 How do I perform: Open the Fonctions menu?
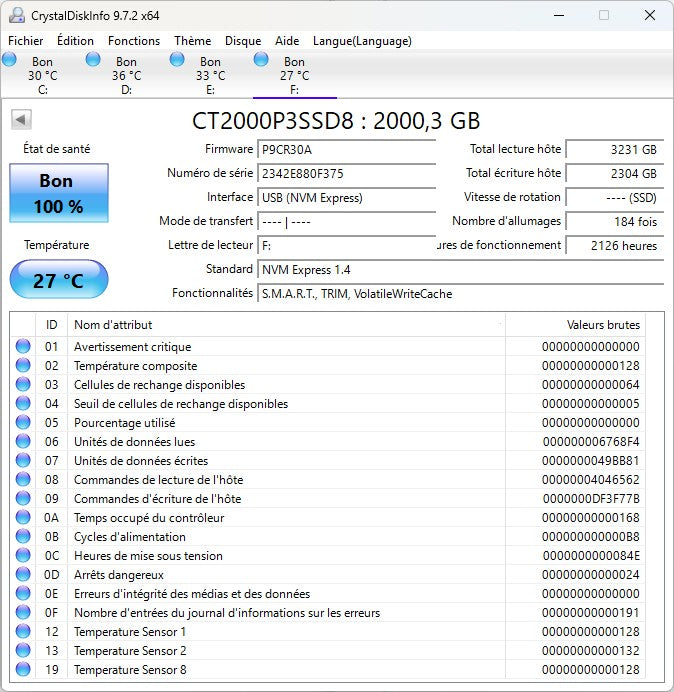point(134,41)
